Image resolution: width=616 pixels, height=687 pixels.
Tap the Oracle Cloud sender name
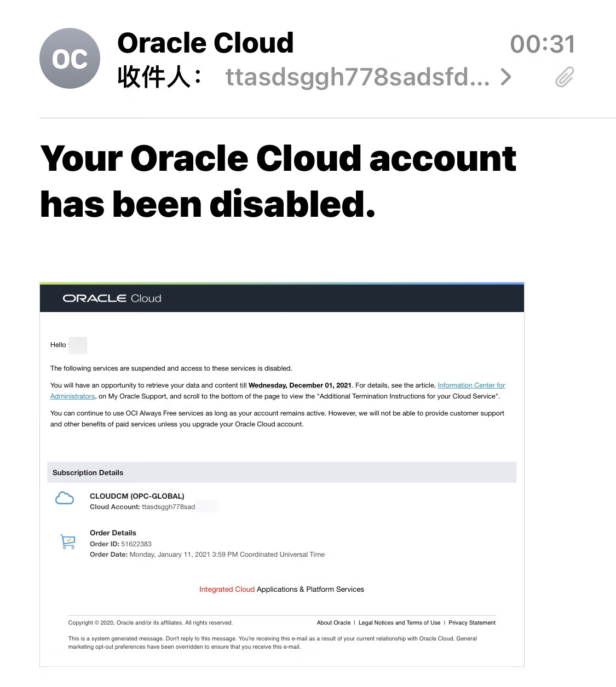click(205, 43)
